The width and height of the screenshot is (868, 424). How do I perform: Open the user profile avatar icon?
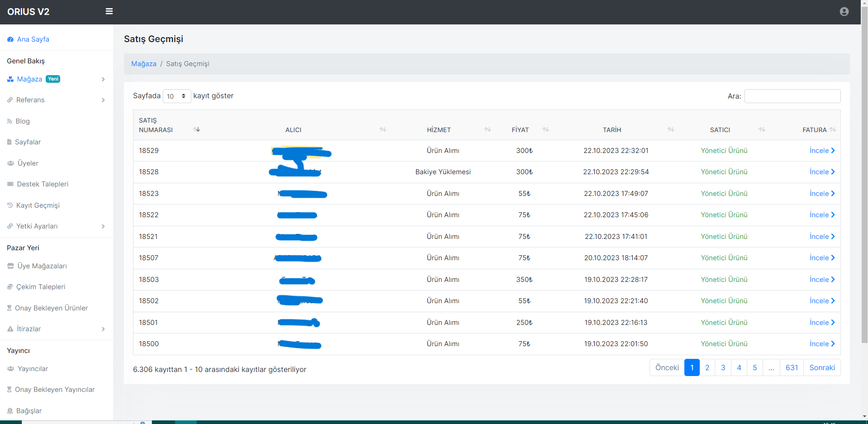(844, 12)
